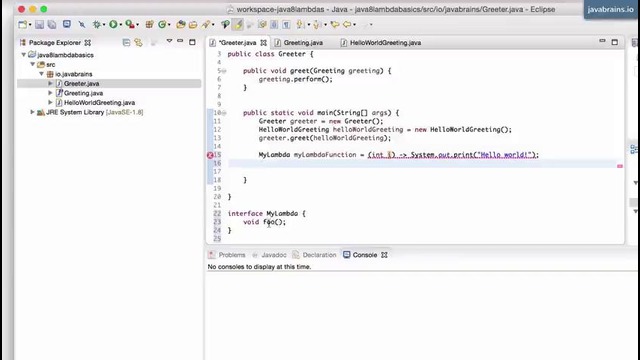The height and width of the screenshot is (360, 640).
Task: Toggle the pilcrow paragraph toolbar icon
Action: click(287, 24)
